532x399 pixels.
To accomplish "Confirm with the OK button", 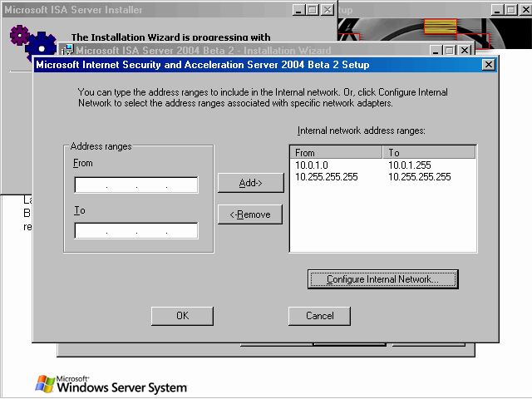I will (182, 316).
